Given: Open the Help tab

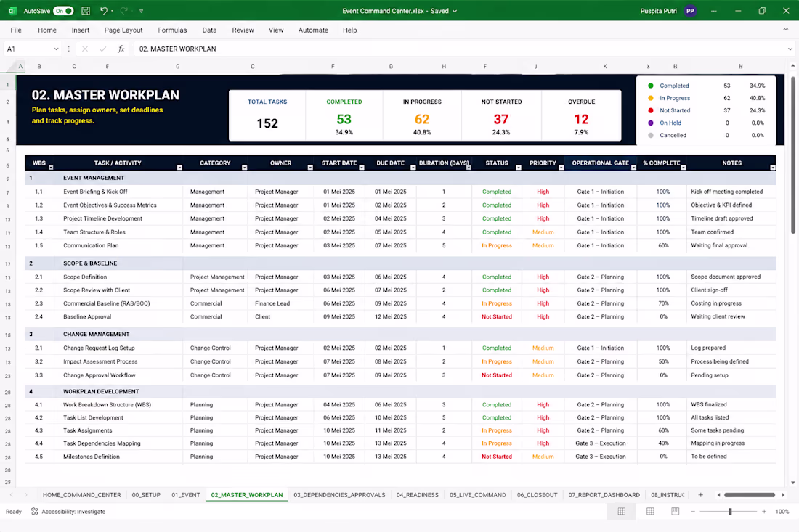Looking at the screenshot, I should pos(349,30).
